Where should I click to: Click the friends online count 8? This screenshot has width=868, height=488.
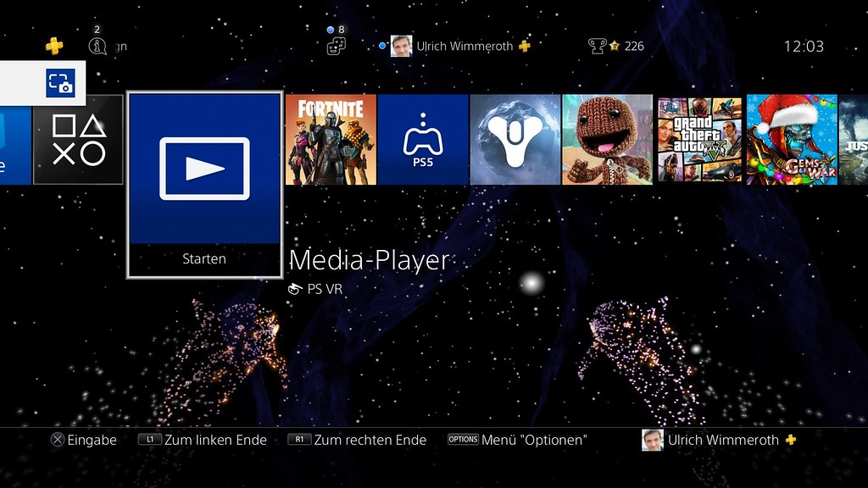tap(341, 30)
